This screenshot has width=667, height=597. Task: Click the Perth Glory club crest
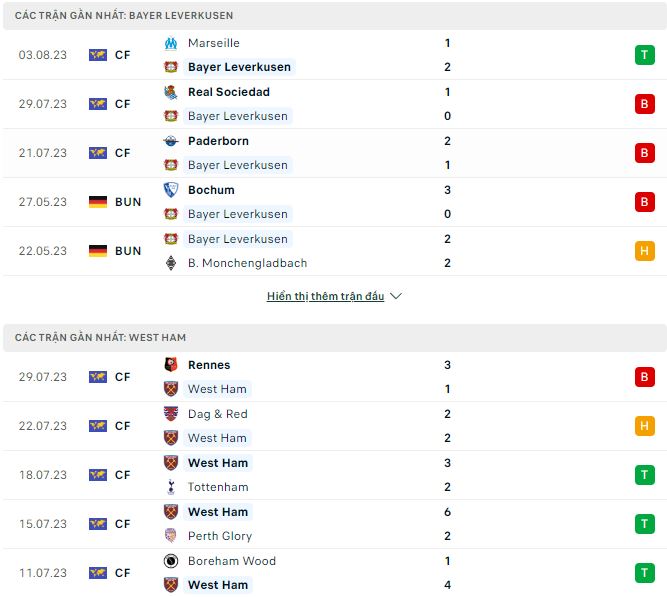click(x=171, y=536)
